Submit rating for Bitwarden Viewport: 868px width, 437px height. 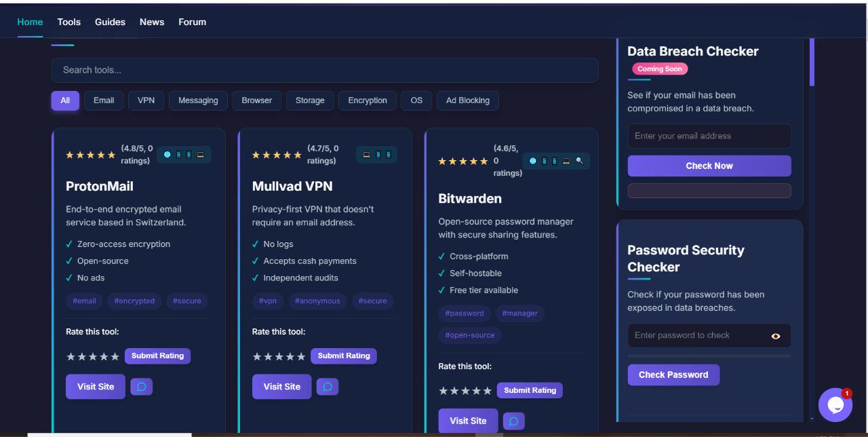[530, 390]
